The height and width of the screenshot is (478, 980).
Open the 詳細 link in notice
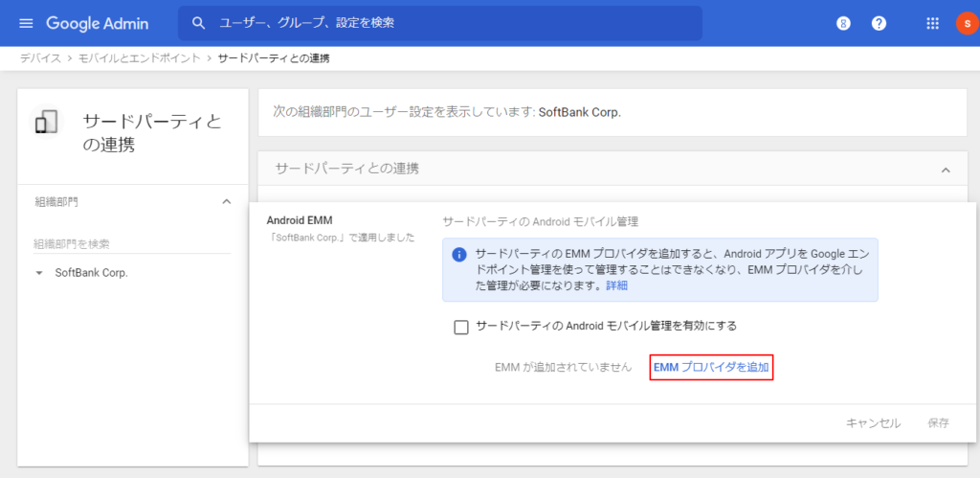[616, 285]
